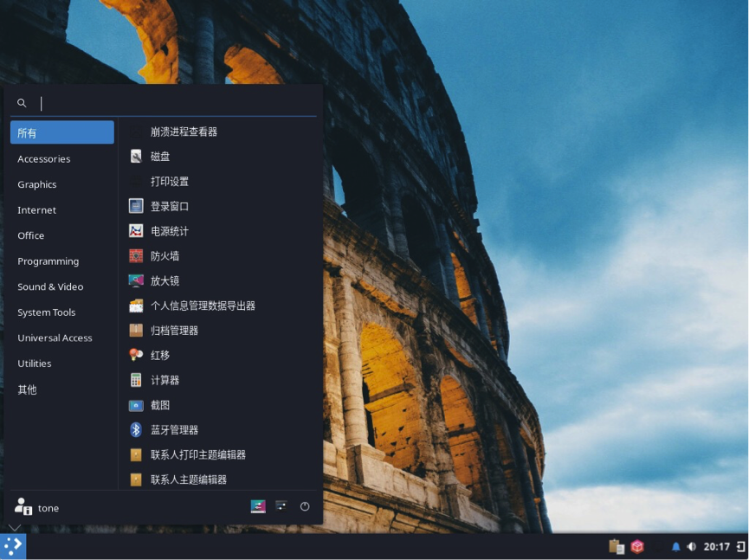Click the down chevron above launcher button
Image resolution: width=749 pixels, height=560 pixels.
click(x=15, y=527)
